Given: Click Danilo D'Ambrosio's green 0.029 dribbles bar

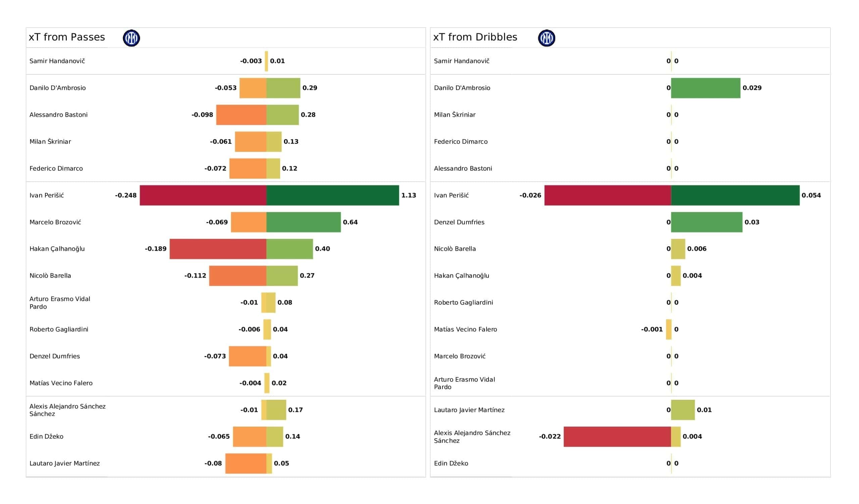Looking at the screenshot, I should coord(705,88).
